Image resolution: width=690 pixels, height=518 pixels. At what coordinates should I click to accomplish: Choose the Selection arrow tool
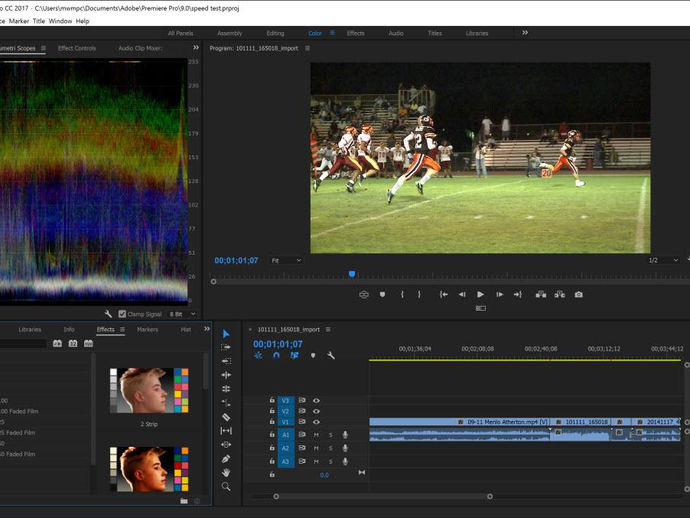point(226,334)
